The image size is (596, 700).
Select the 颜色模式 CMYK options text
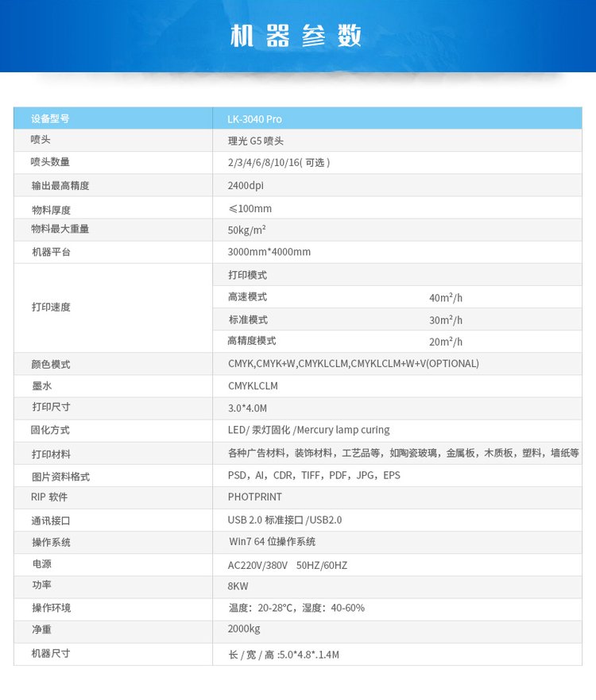click(353, 364)
